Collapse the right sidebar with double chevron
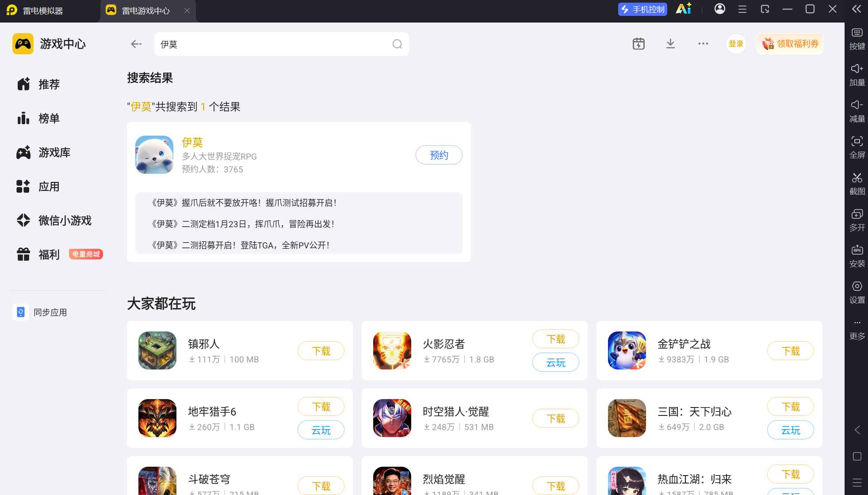The width and height of the screenshot is (868, 495). [857, 9]
